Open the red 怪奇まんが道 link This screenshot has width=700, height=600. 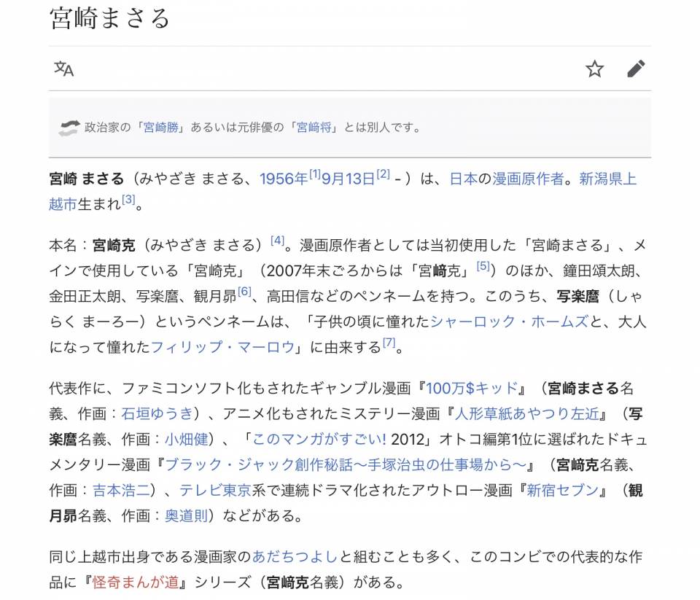tap(136, 583)
